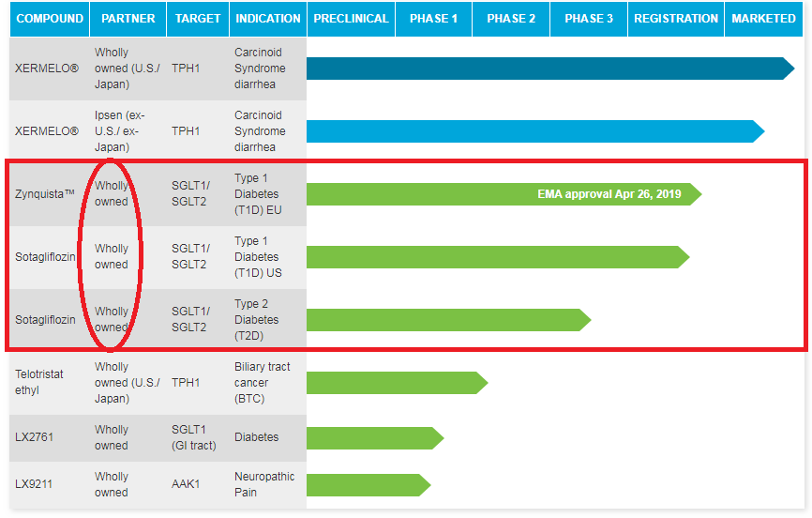Select the LX9211 compound name
The image size is (812, 518).
34,484
